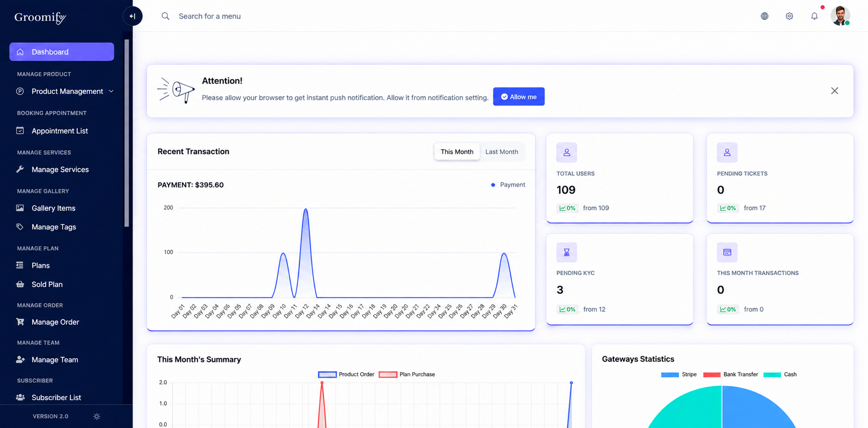Collapse the sidebar with the arrow button
The height and width of the screenshot is (428, 868).
pyautogui.click(x=133, y=16)
